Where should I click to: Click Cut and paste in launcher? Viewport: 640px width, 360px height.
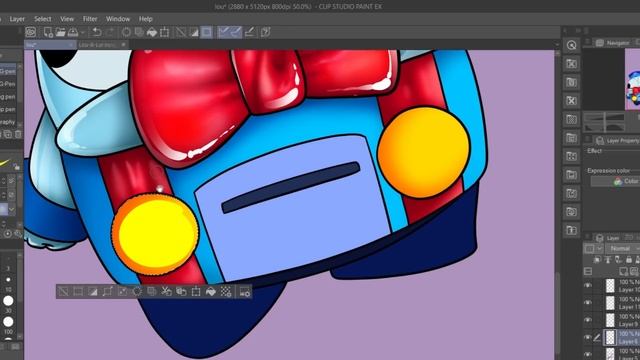click(166, 291)
